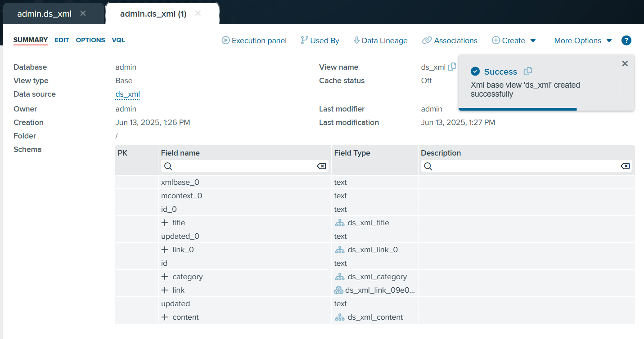
Task: Open the Execution panel
Action: tap(254, 40)
